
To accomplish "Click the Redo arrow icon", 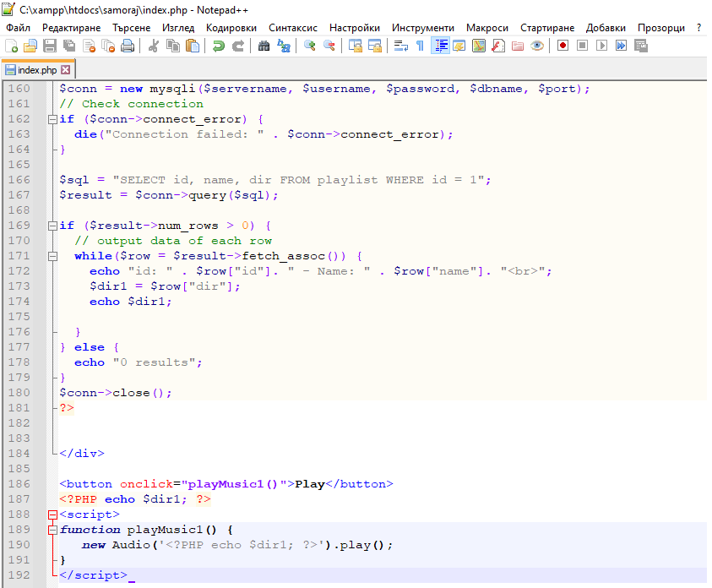I will pyautogui.click(x=238, y=46).
